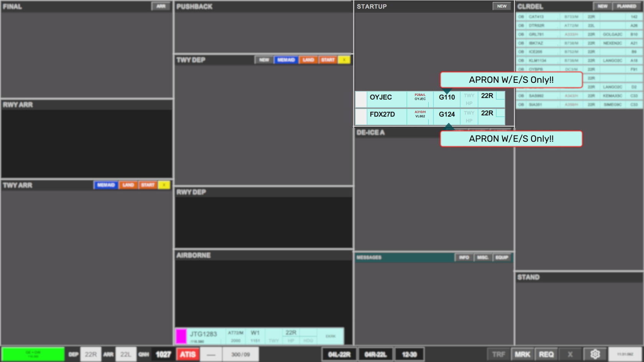
Task: Click the REQ button in bottom bar
Action: point(546,354)
